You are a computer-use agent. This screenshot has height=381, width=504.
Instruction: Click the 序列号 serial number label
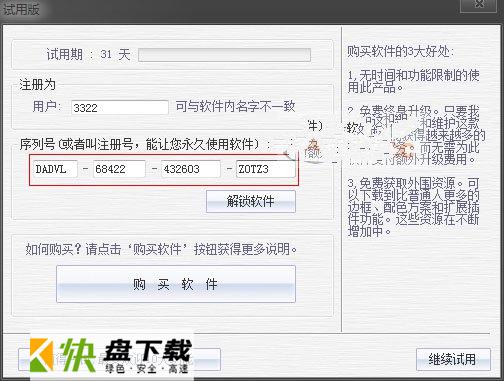coord(145,144)
